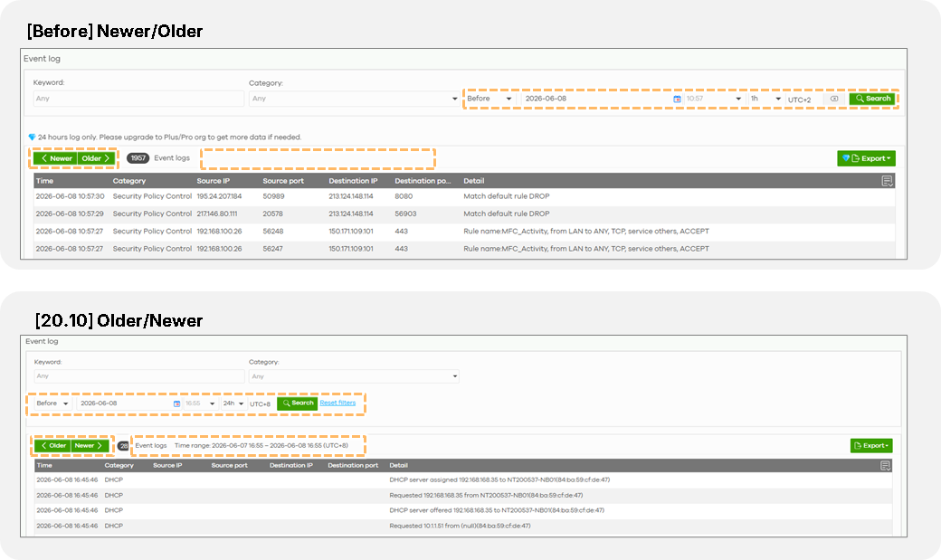
Task: Expand the 1h range dropdown
Action: [765, 99]
